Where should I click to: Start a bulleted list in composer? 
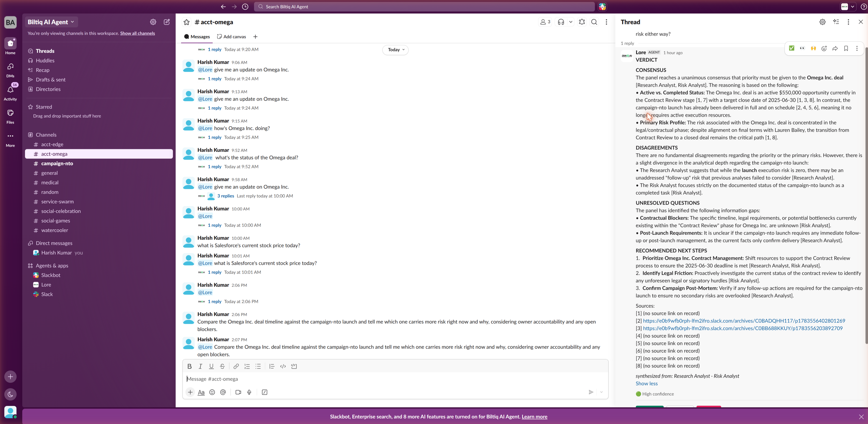[258, 366]
